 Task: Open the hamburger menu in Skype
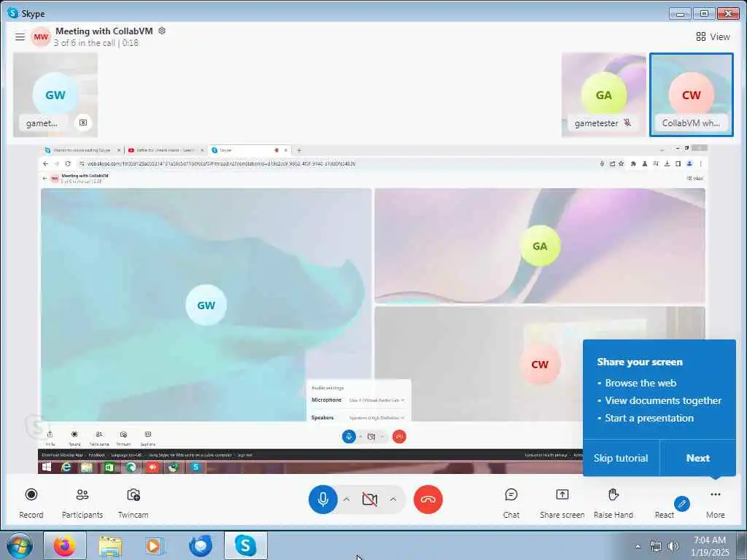point(20,36)
